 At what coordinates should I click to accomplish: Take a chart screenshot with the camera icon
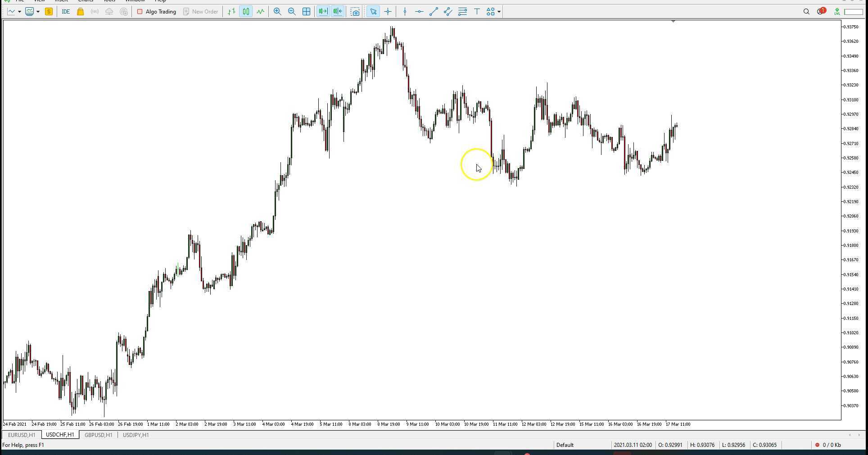355,11
